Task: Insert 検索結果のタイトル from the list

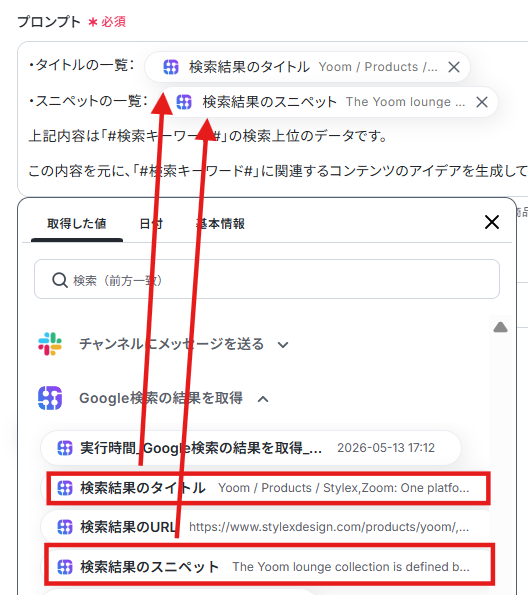Action: pos(268,488)
